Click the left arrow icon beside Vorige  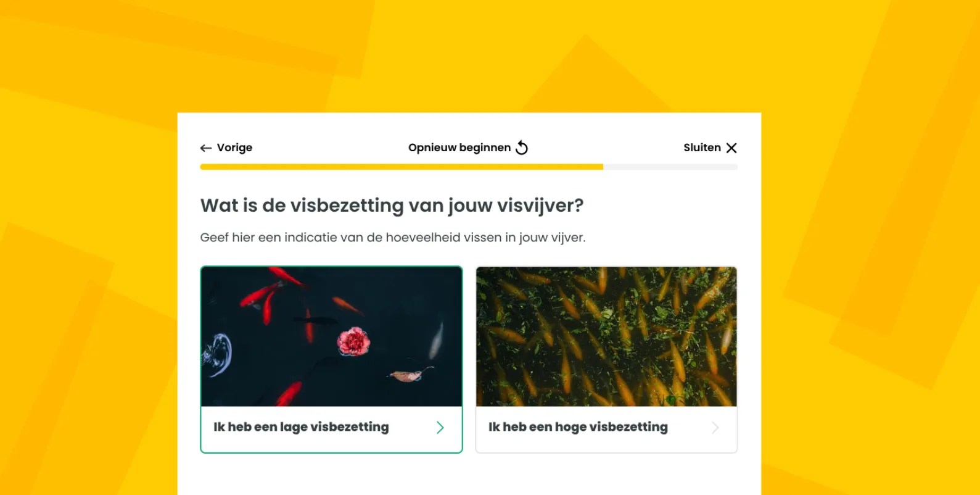click(206, 148)
